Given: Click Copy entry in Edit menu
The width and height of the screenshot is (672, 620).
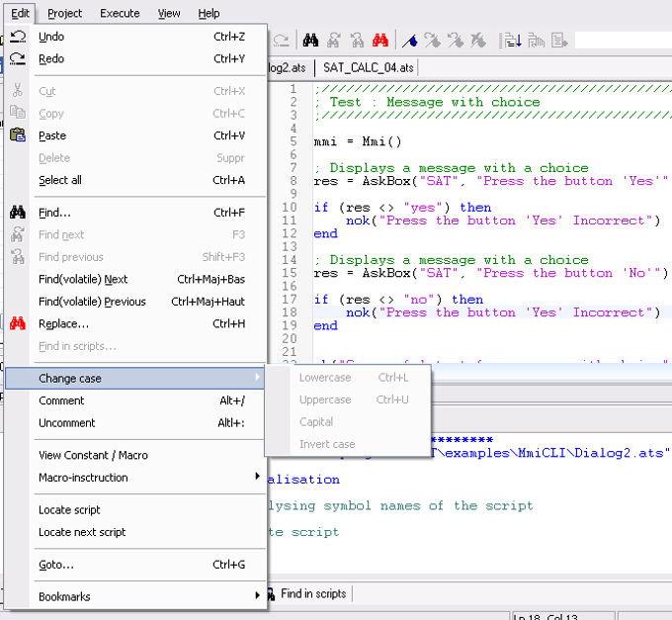Looking at the screenshot, I should [x=135, y=113].
